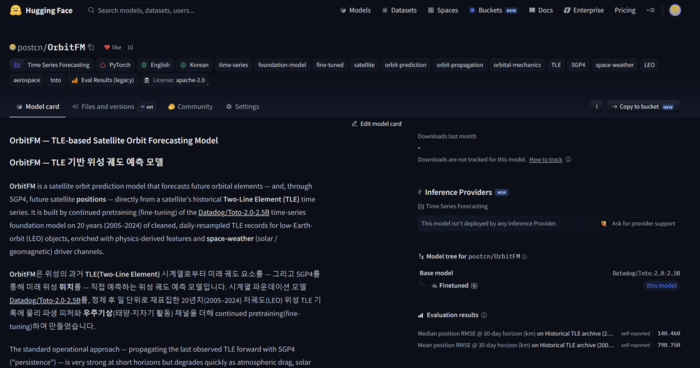This screenshot has width=700, height=368.
Task: Click the Hugging Face logo
Action: [41, 10]
